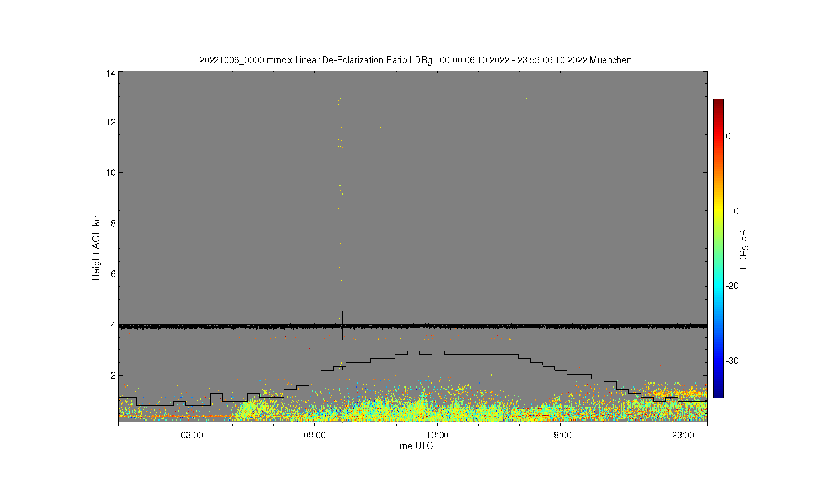Click the height tick label 6
This screenshot has height=504, width=840.
coord(113,274)
